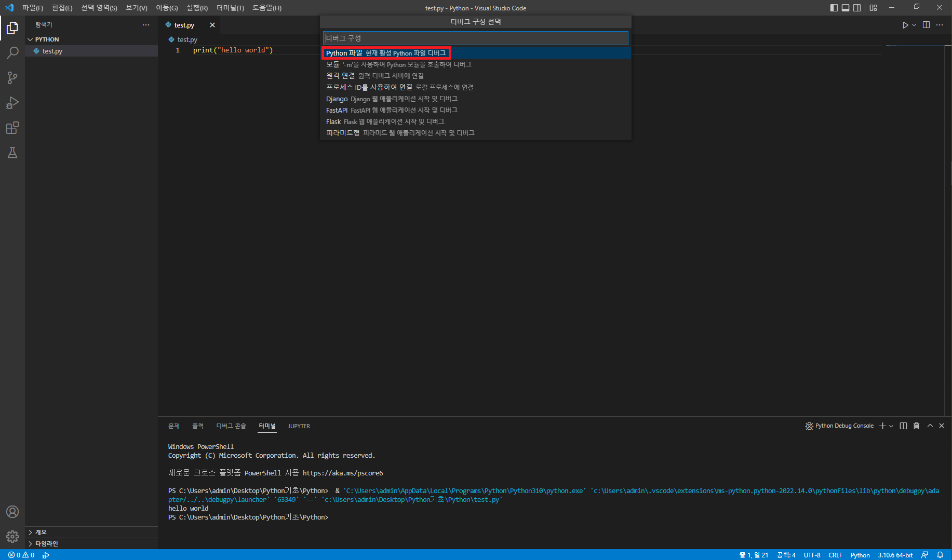The image size is (952, 560).
Task: Open notifications bell in status bar
Action: (940, 555)
